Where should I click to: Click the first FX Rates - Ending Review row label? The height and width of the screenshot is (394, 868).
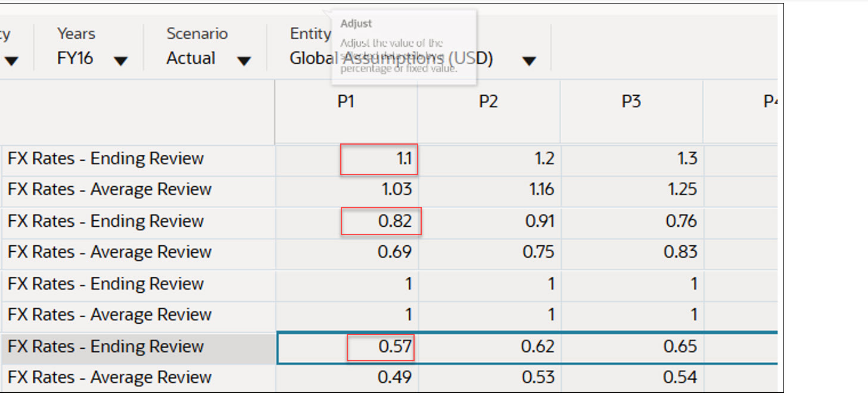pyautogui.click(x=105, y=159)
